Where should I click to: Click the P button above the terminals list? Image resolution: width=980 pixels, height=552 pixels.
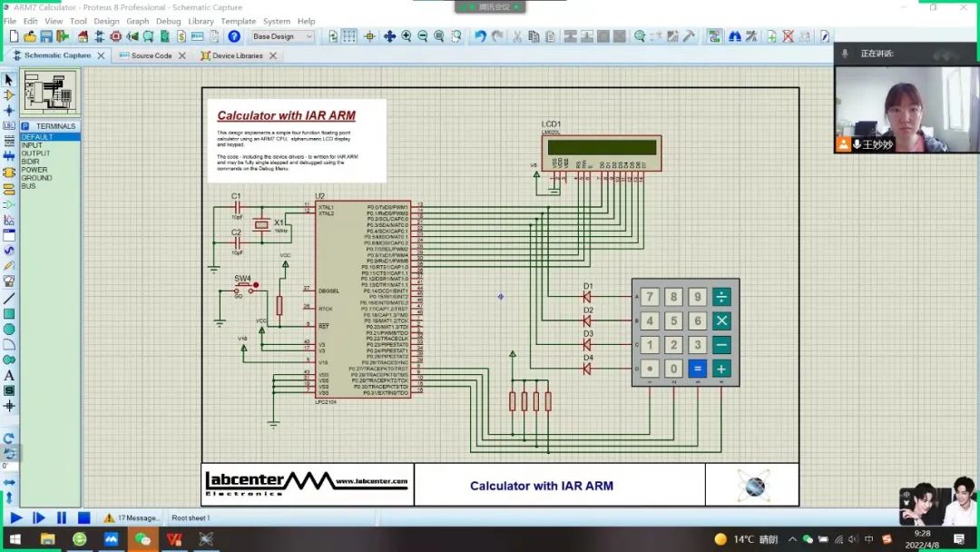click(25, 126)
